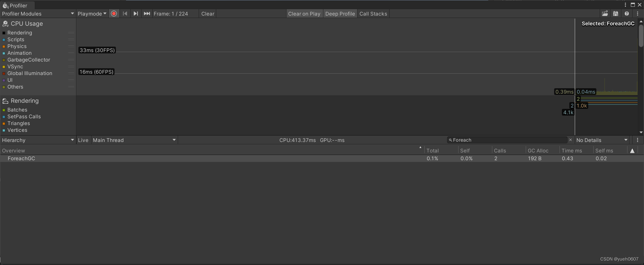
Task: Jump to previous frame
Action: click(x=125, y=14)
